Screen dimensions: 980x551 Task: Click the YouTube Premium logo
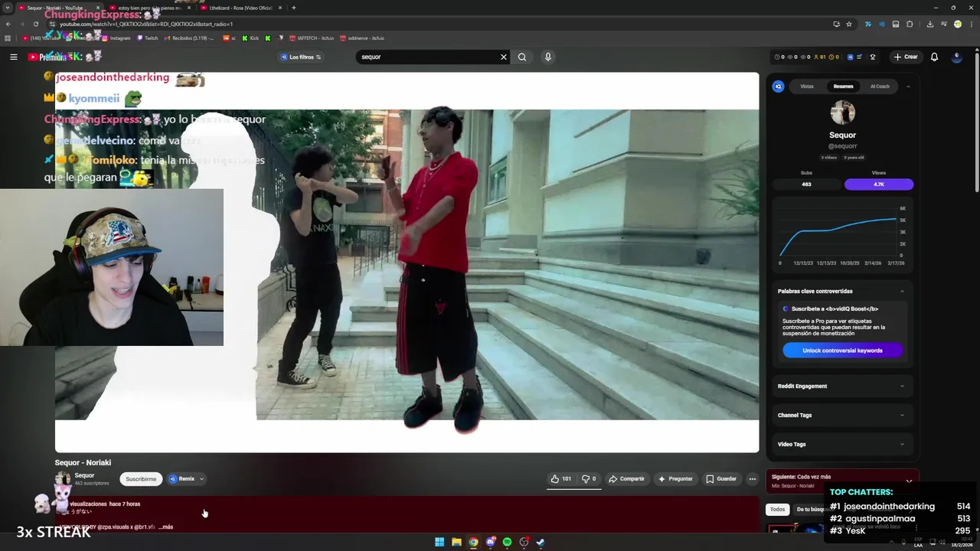pyautogui.click(x=47, y=57)
